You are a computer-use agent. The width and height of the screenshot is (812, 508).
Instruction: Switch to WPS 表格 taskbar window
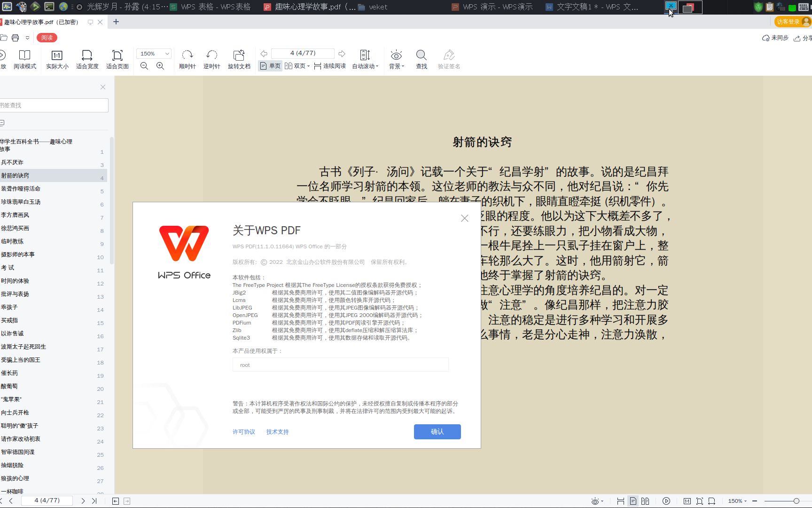tap(210, 7)
